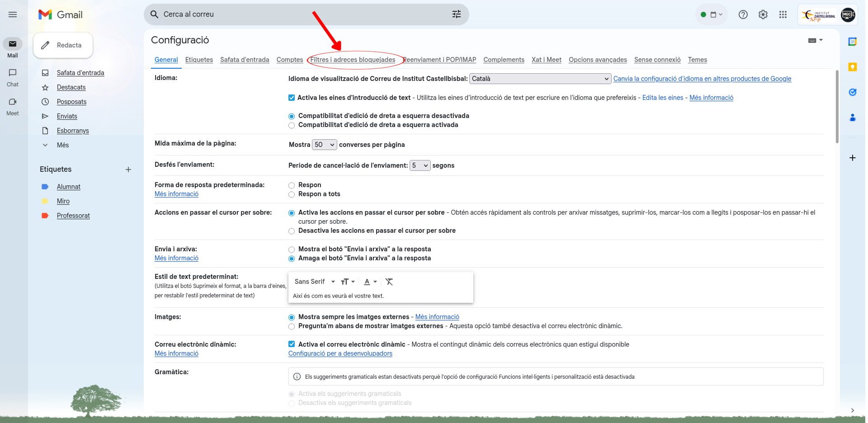Open the settings gear icon
This screenshot has width=868, height=423.
click(x=763, y=14)
